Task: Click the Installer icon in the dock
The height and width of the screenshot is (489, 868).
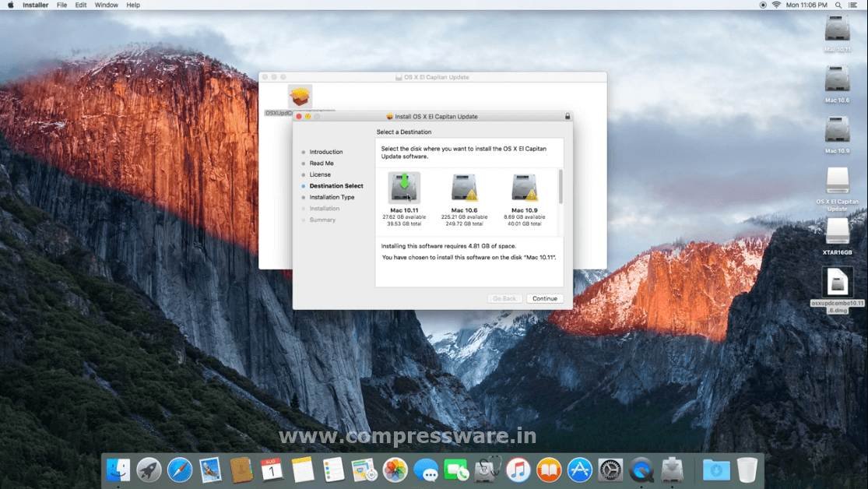Action: pyautogui.click(x=672, y=470)
